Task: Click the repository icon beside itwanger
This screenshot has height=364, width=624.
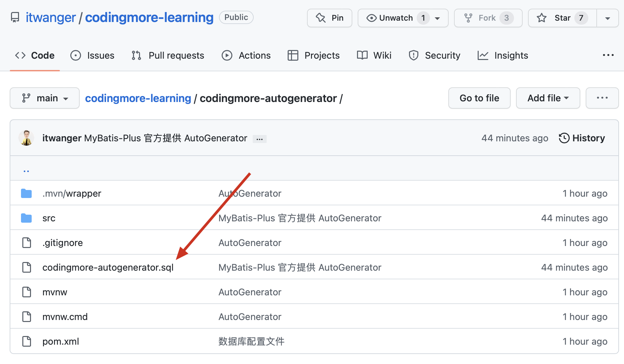Action: click(15, 18)
